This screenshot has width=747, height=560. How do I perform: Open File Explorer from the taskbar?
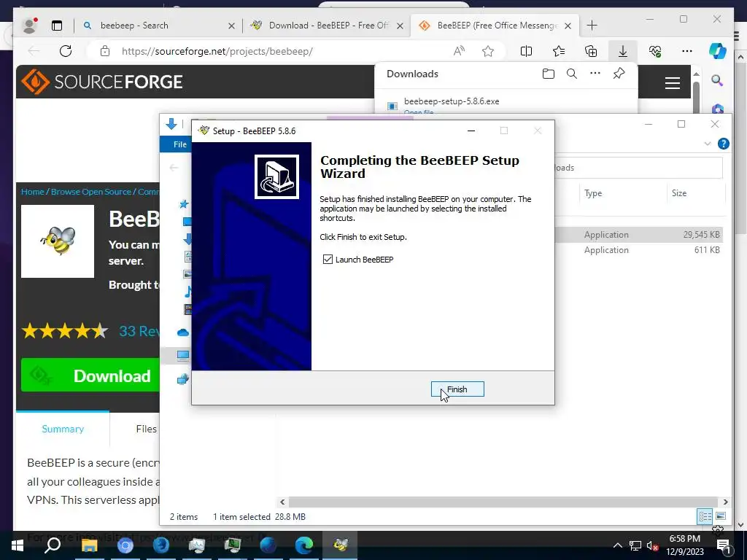click(89, 545)
